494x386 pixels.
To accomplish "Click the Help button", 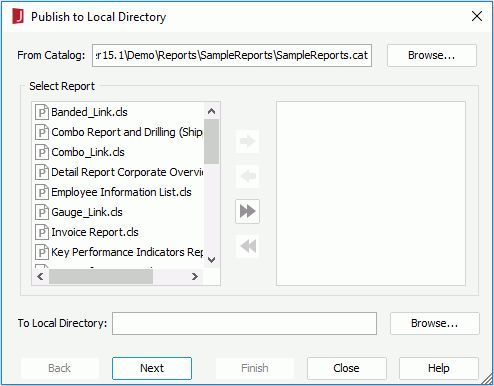I will coord(439,368).
